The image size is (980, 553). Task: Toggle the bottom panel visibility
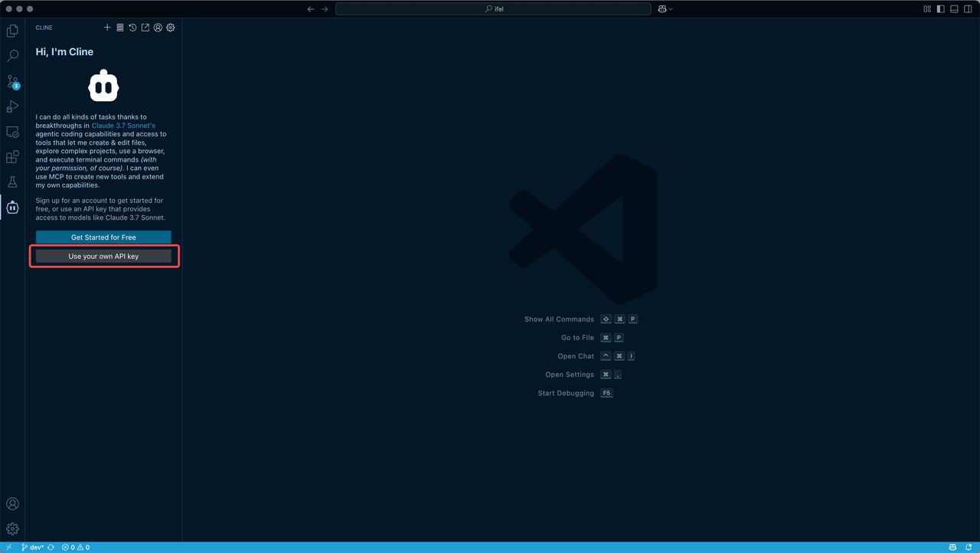(955, 9)
